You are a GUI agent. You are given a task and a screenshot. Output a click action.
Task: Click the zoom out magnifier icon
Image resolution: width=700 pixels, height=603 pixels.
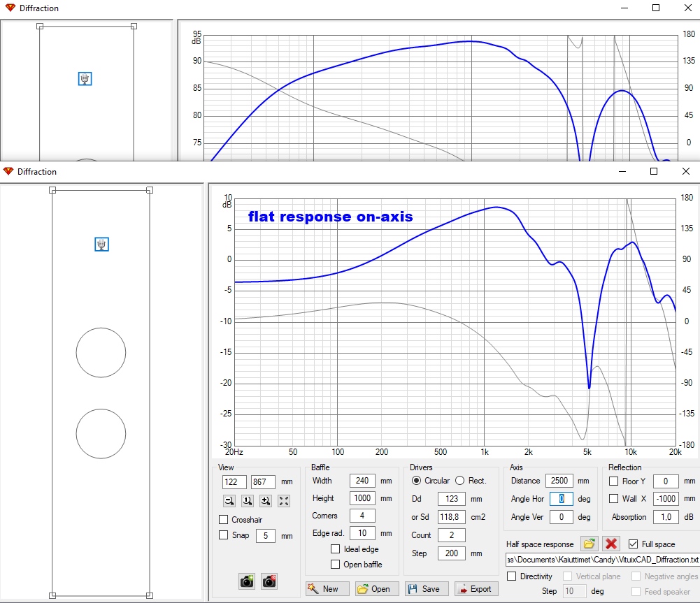point(229,501)
